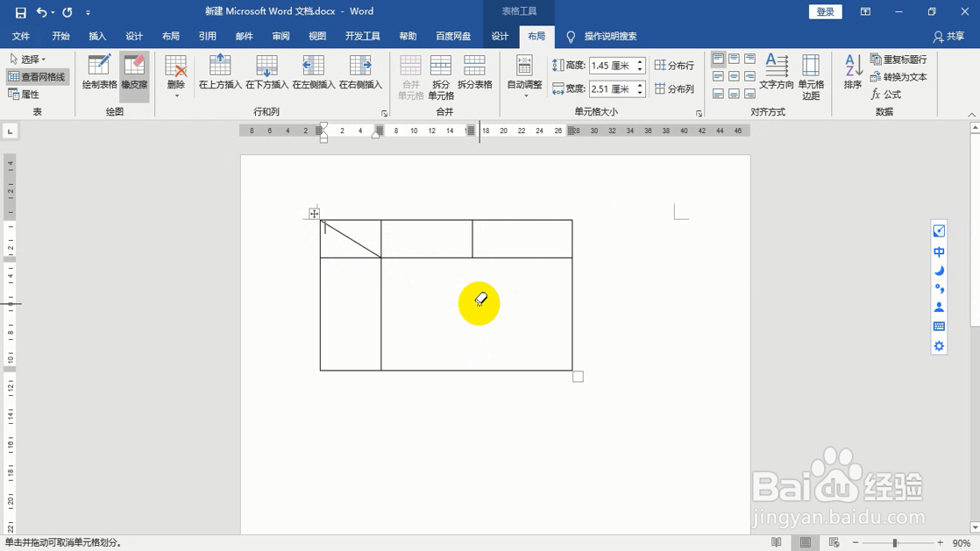Insert row below (在下方插入)

tap(266, 73)
